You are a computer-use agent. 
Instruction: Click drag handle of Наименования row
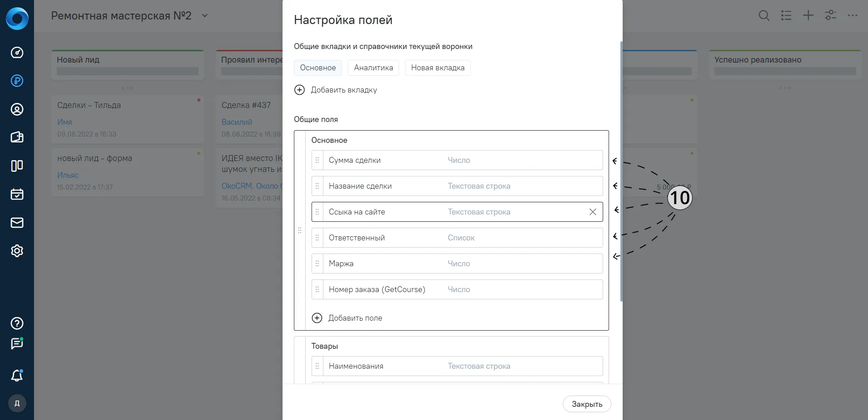tap(317, 366)
